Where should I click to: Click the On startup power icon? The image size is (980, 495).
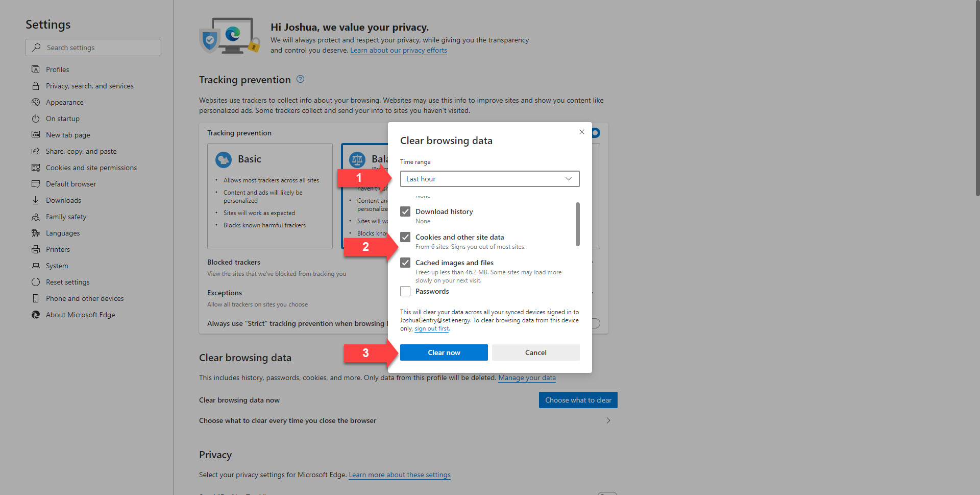[x=36, y=119]
